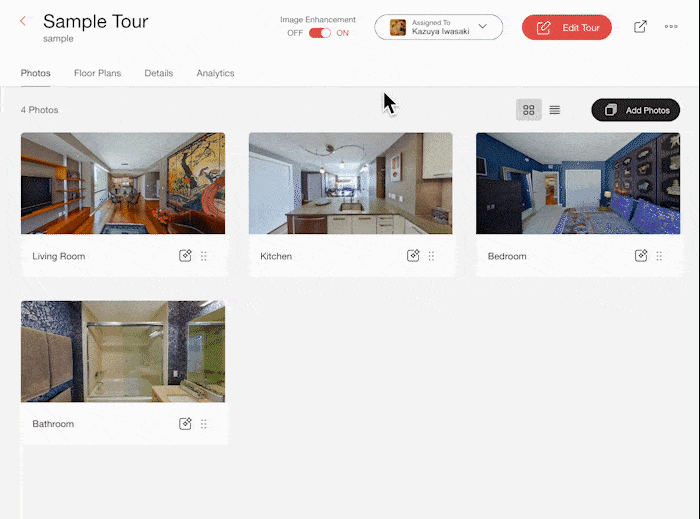Viewport: 700px width, 519px height.
Task: Click the edit icon on Kitchen card
Action: click(x=413, y=256)
